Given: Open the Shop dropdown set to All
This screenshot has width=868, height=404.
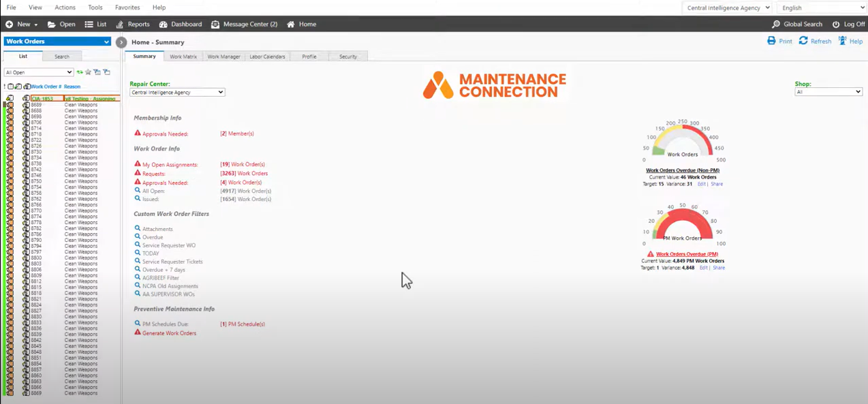Looking at the screenshot, I should click(x=828, y=92).
